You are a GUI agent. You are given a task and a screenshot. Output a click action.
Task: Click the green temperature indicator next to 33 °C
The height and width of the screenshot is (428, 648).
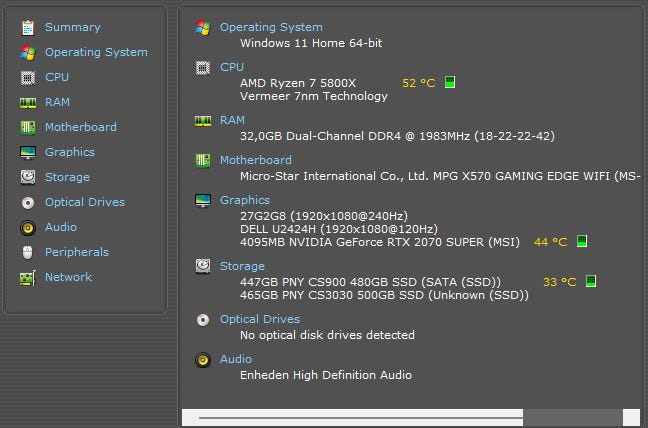click(x=591, y=281)
